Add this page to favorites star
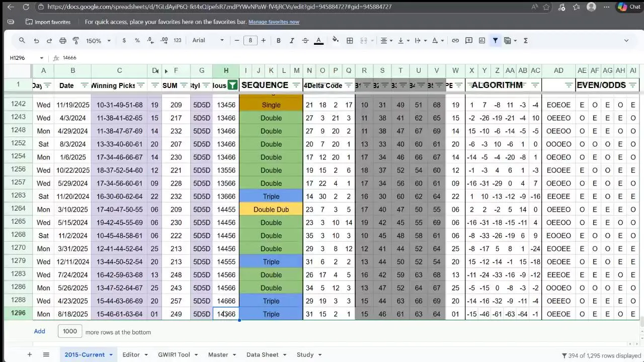Viewport: 644px width, 362px height. click(546, 7)
